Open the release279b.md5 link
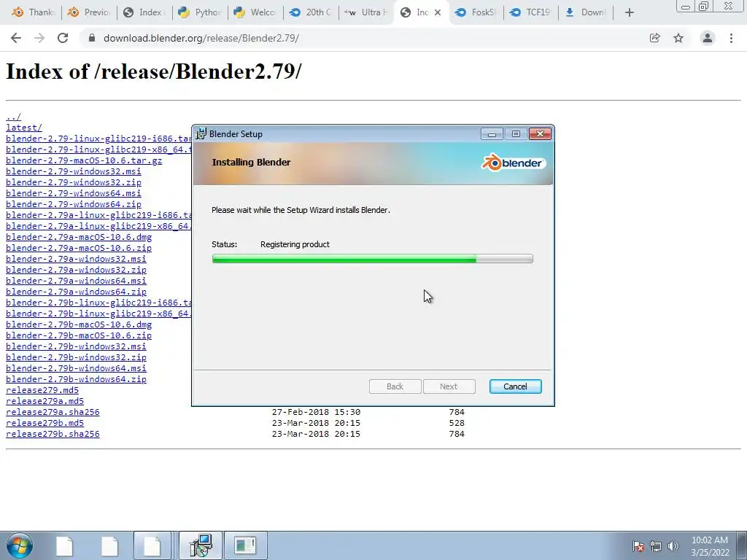 coord(44,424)
